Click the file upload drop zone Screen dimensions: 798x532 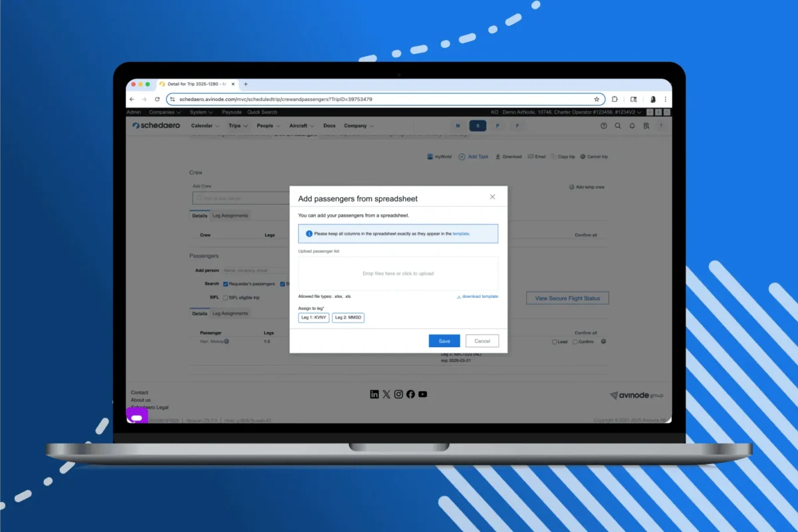click(398, 273)
